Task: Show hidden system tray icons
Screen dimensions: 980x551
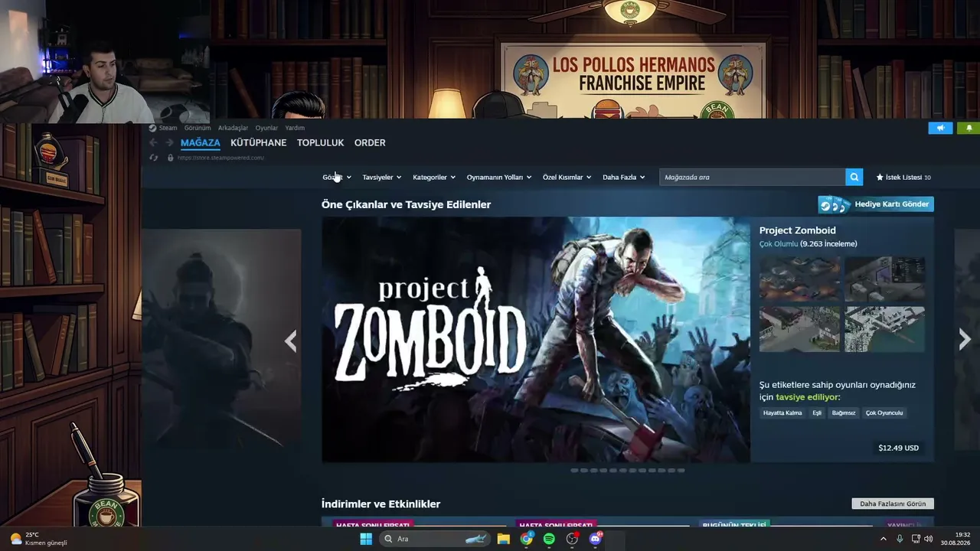Action: click(x=883, y=539)
